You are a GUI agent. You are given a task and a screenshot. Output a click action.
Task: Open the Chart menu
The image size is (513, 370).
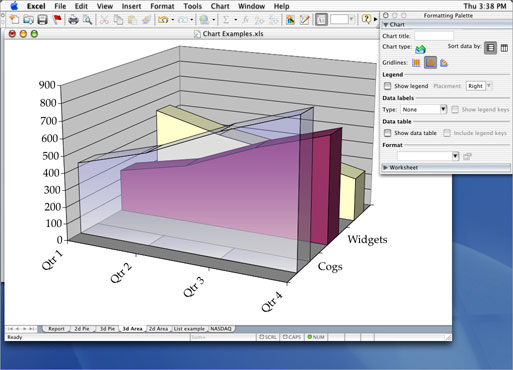(220, 6)
